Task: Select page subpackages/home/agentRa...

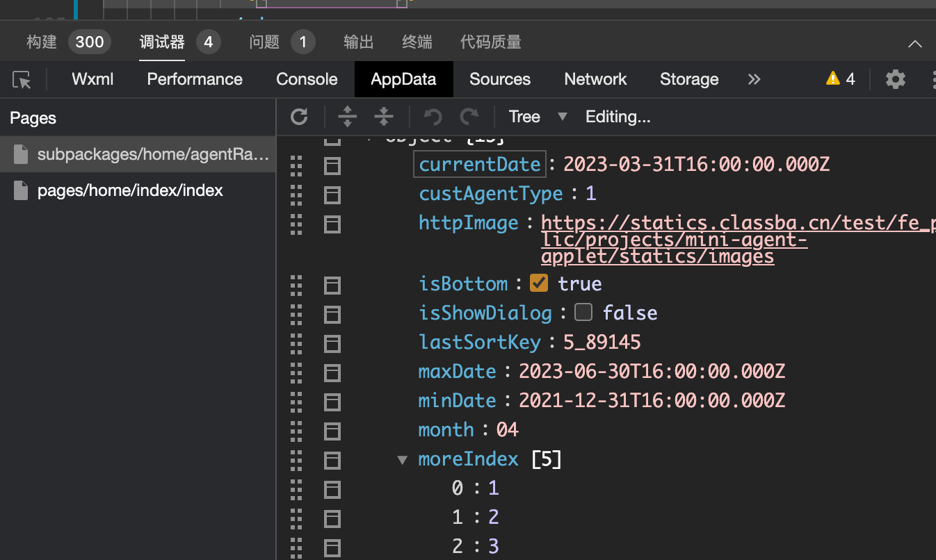Action: [x=138, y=154]
